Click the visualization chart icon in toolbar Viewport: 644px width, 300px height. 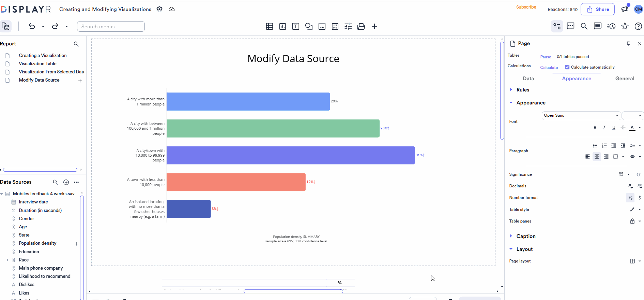[282, 27]
